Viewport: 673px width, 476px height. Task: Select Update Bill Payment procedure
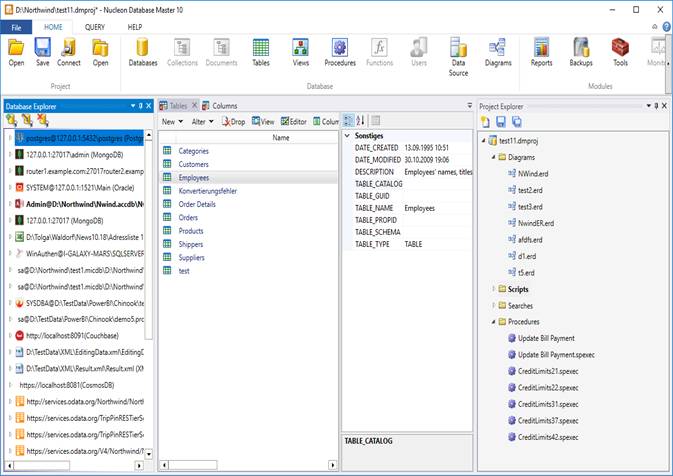546,338
